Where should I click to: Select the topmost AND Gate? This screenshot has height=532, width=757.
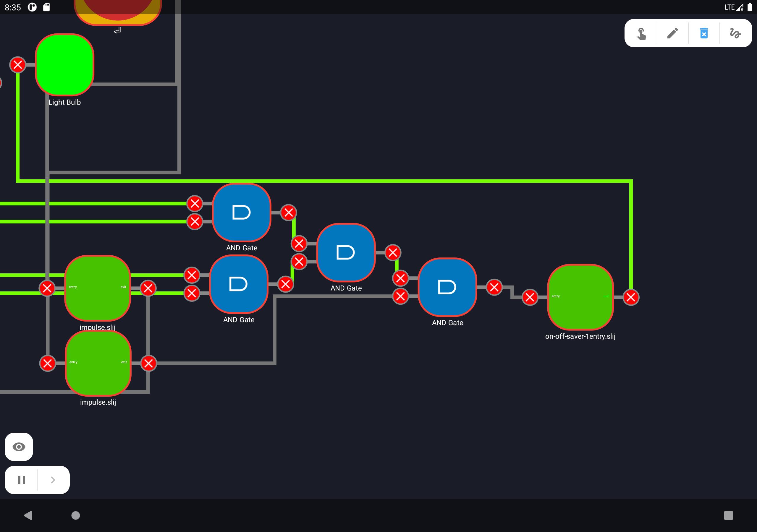[x=242, y=213]
